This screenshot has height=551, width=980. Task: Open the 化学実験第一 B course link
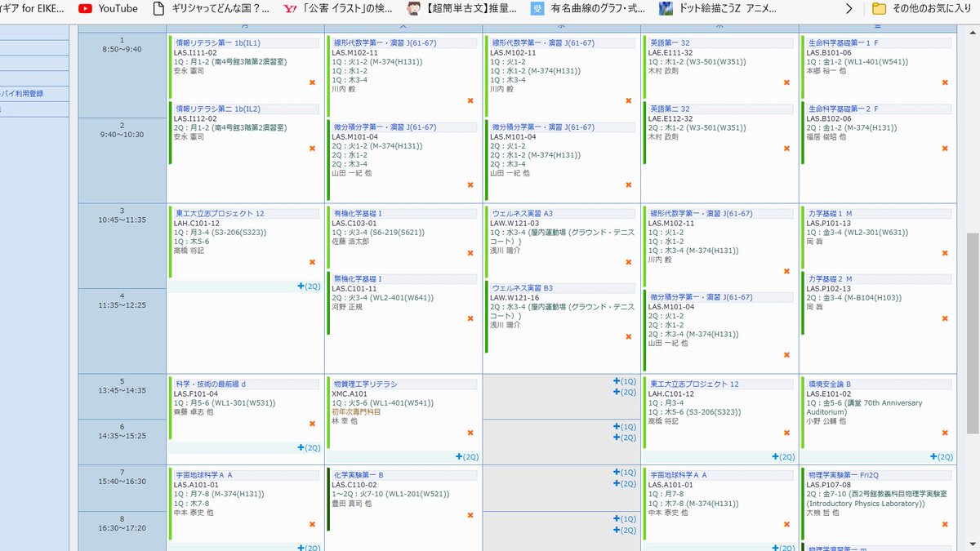(359, 474)
